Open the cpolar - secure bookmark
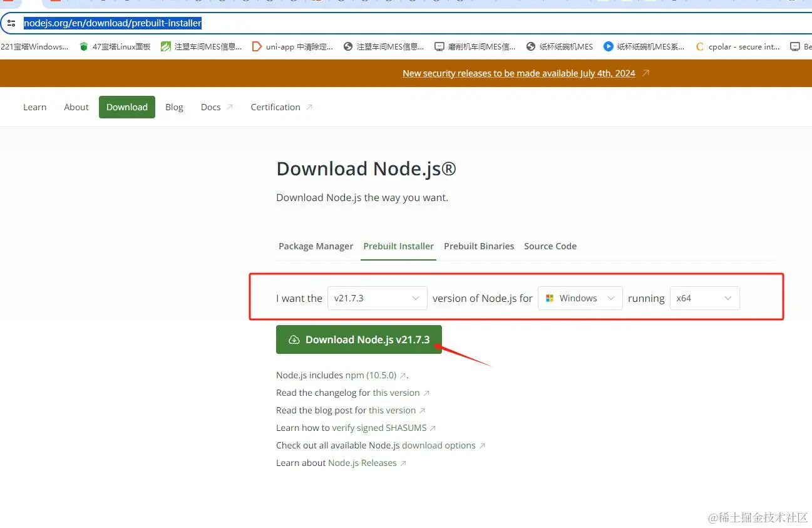The image size is (812, 528). [737, 46]
